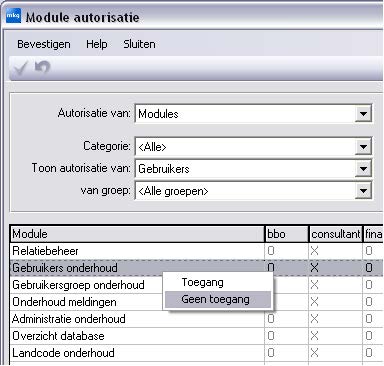
Task: Click the undo arrow toolbar icon
Action: pos(43,67)
